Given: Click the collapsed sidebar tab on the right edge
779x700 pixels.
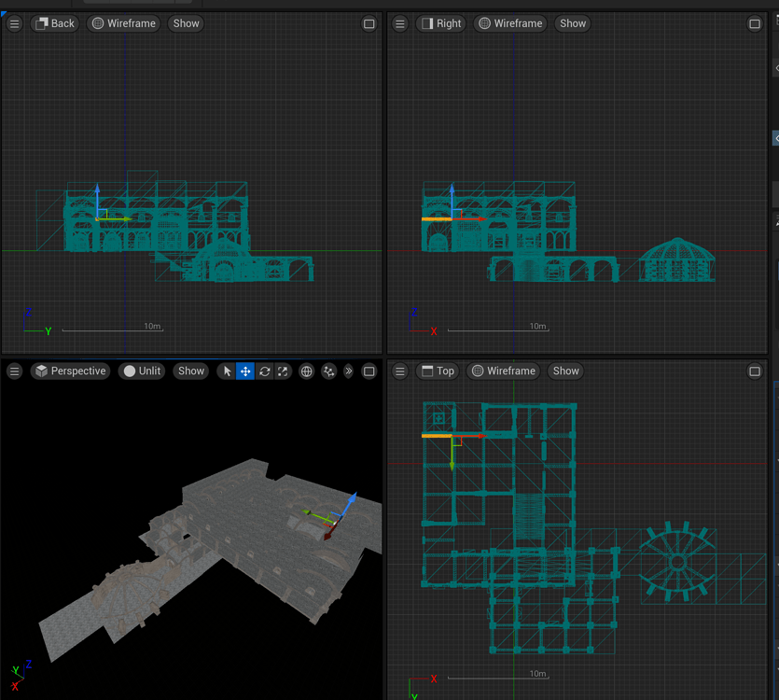Looking at the screenshot, I should point(775,137).
